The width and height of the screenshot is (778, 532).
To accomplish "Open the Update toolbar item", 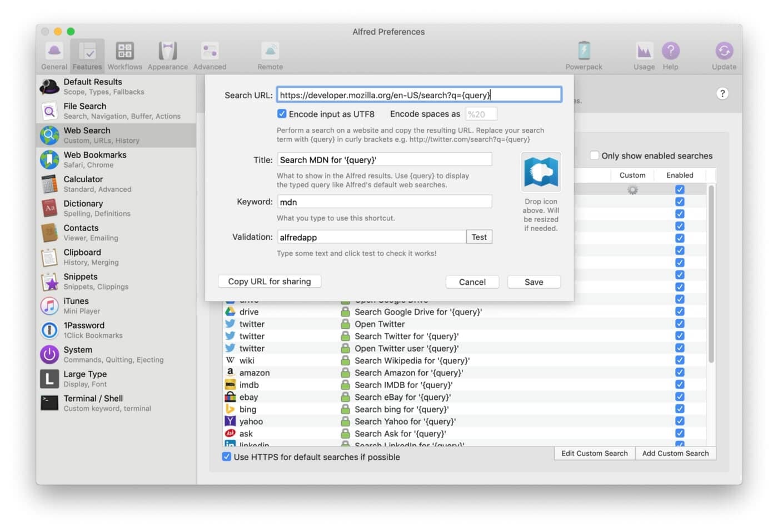I will pyautogui.click(x=724, y=56).
